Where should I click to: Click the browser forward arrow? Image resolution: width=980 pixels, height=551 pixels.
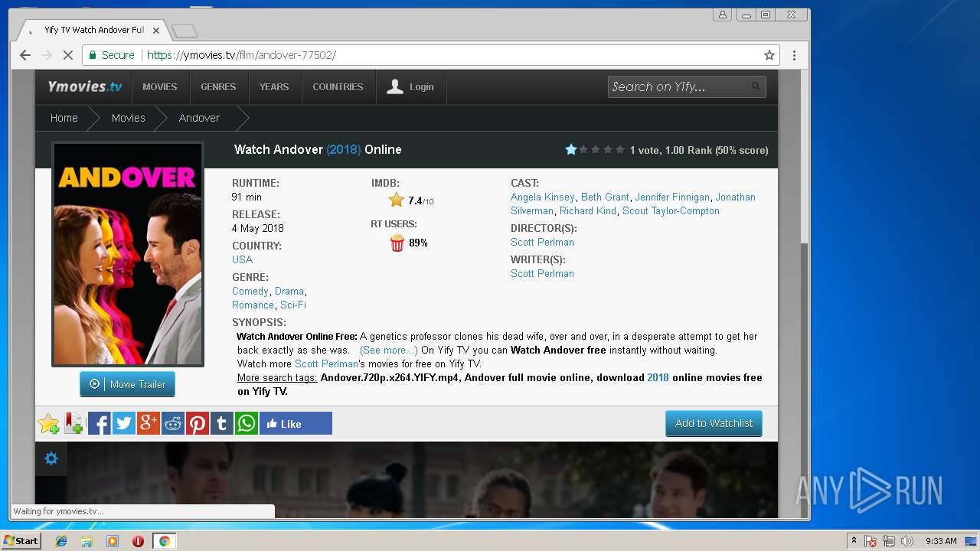coord(46,55)
